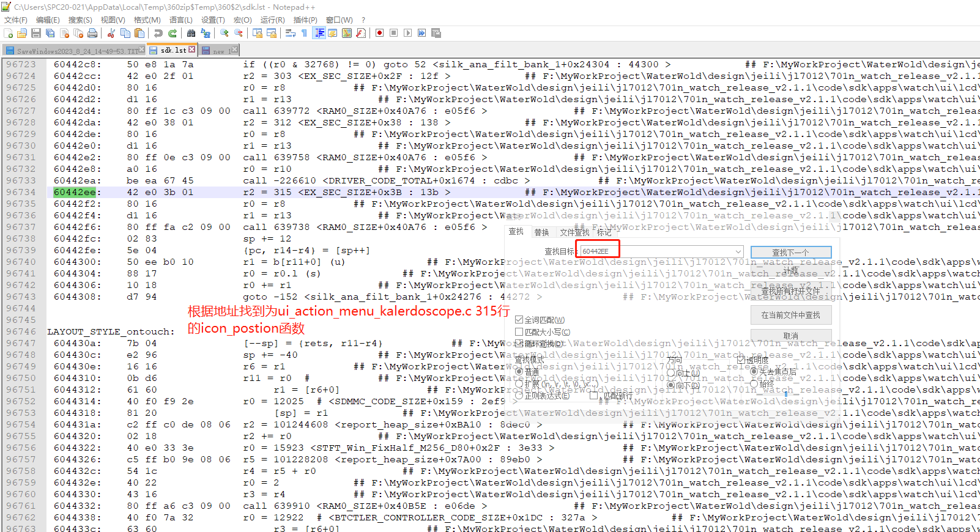The image size is (980, 532).
Task: Open the 搜索(S) menu
Action: point(80,20)
